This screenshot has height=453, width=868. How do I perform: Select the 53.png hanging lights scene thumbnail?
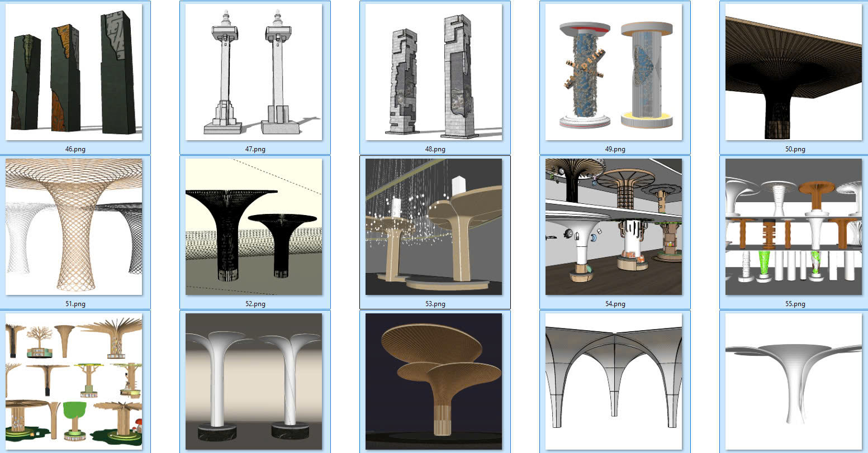click(x=434, y=227)
